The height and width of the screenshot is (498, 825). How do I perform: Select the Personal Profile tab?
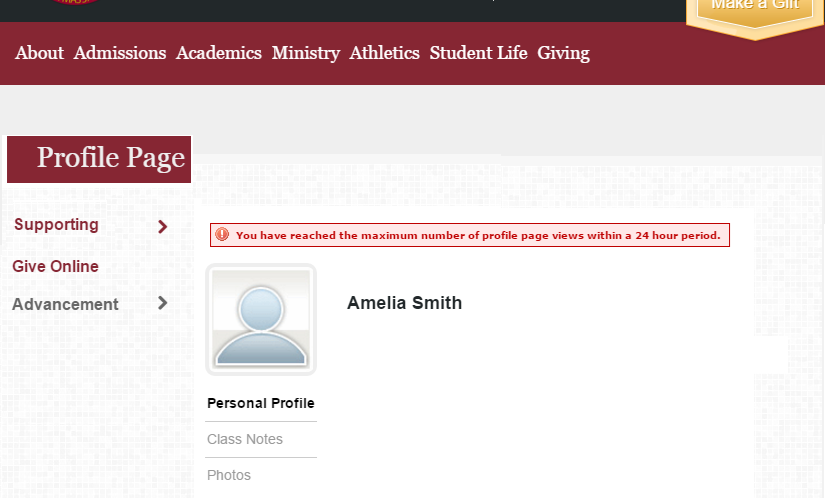261,403
